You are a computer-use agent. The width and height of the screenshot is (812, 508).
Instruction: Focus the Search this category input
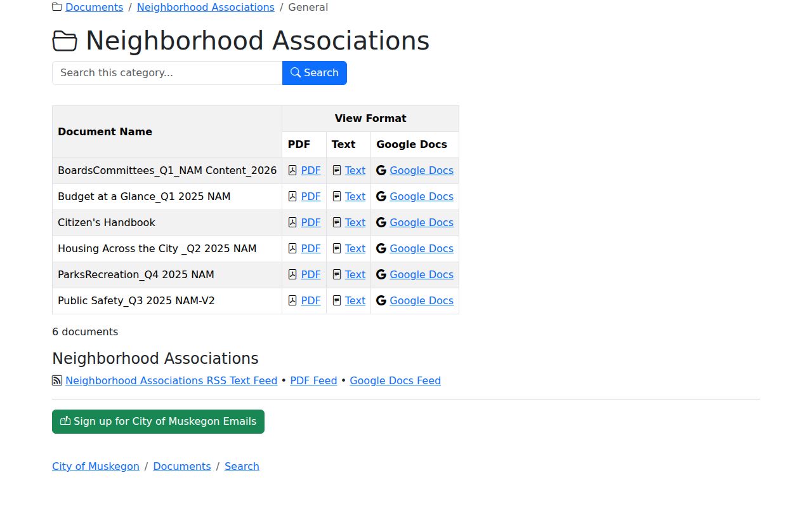click(x=167, y=73)
